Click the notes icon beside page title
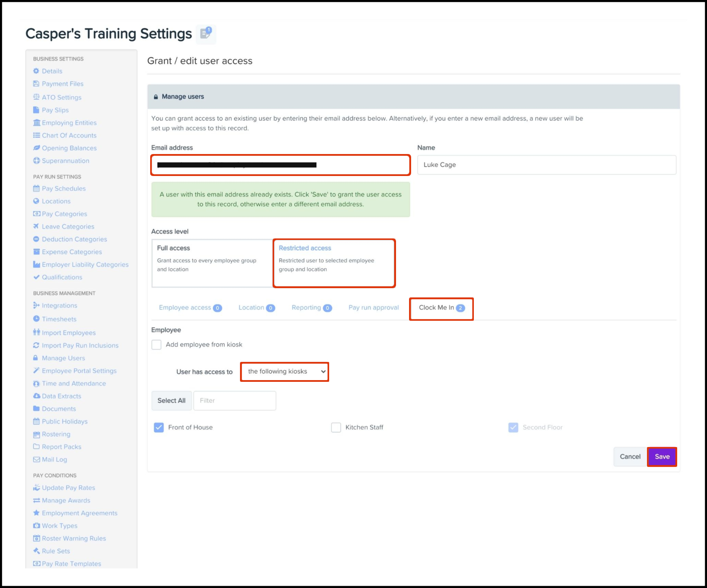The height and width of the screenshot is (588, 707). pos(206,34)
